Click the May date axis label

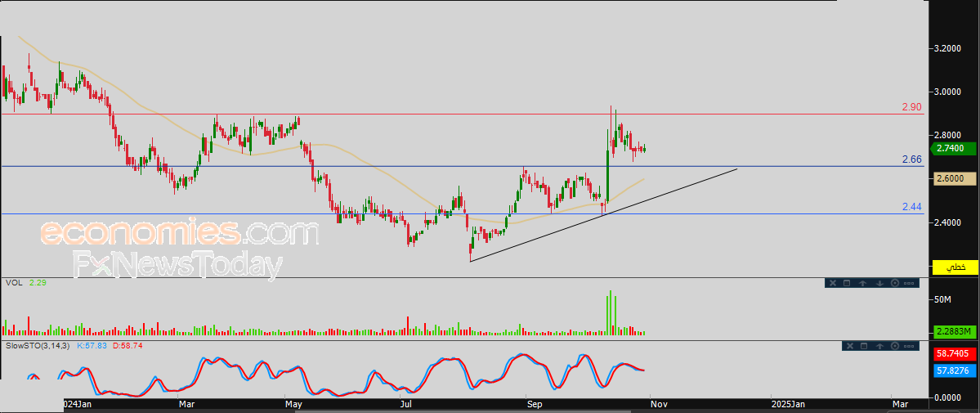293,405
